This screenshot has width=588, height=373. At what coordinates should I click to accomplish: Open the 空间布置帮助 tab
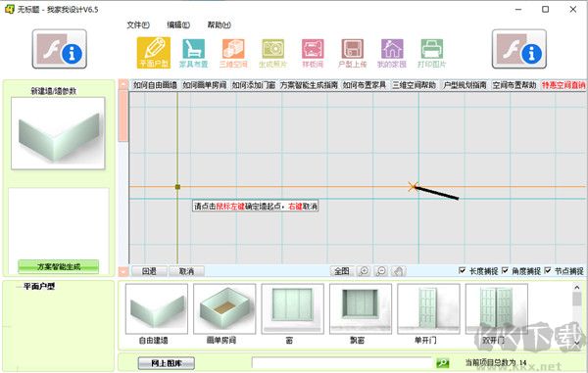pyautogui.click(x=514, y=85)
